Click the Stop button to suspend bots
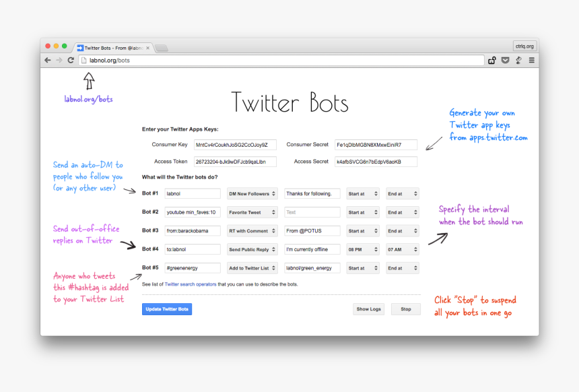 [405, 308]
